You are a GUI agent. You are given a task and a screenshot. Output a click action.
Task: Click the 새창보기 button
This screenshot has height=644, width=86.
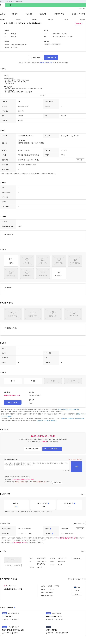77,594
